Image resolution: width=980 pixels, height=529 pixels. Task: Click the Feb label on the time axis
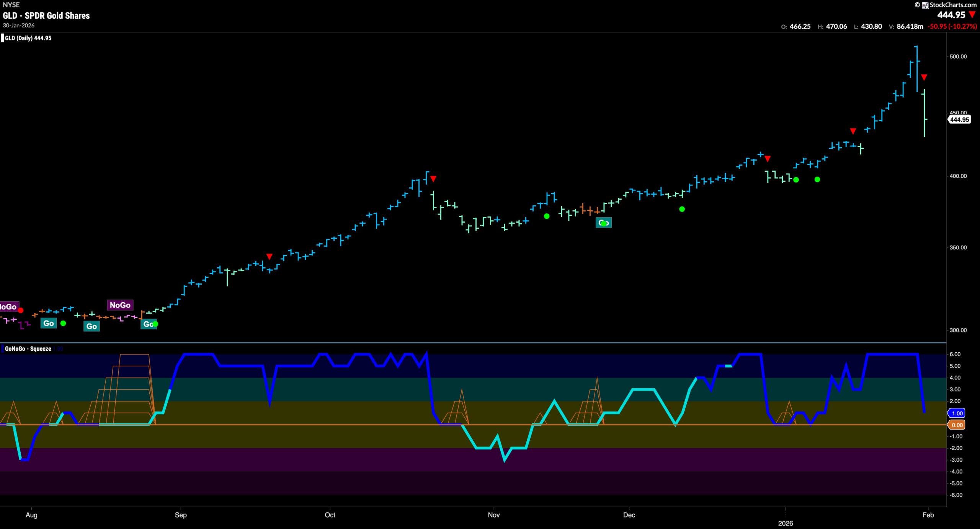coord(928,515)
